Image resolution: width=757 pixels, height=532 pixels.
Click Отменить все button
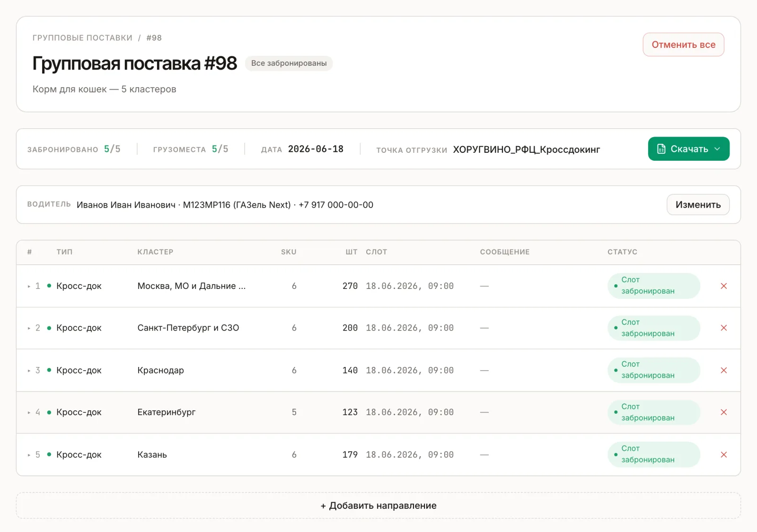pyautogui.click(x=683, y=44)
